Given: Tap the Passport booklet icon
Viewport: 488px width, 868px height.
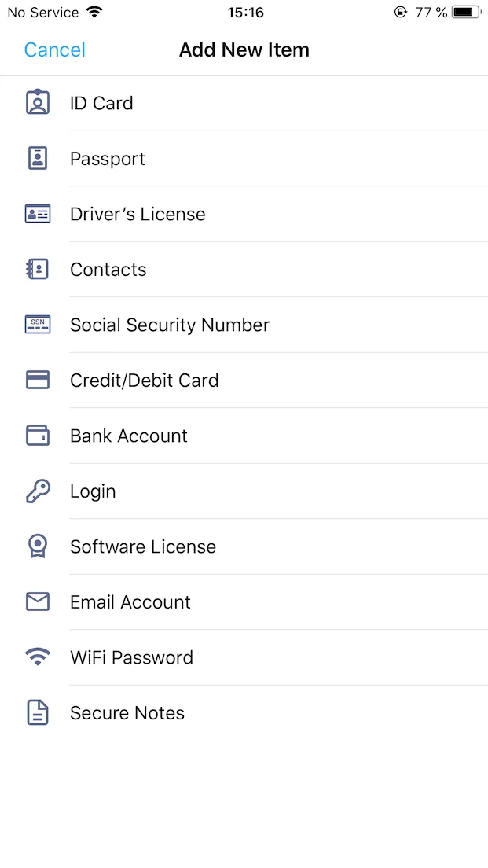Looking at the screenshot, I should 37,159.
